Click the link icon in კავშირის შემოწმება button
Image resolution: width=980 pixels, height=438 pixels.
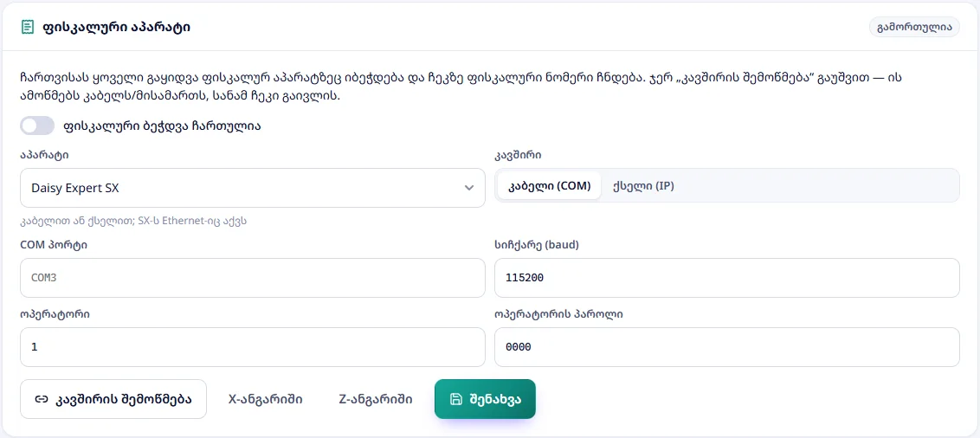point(42,399)
